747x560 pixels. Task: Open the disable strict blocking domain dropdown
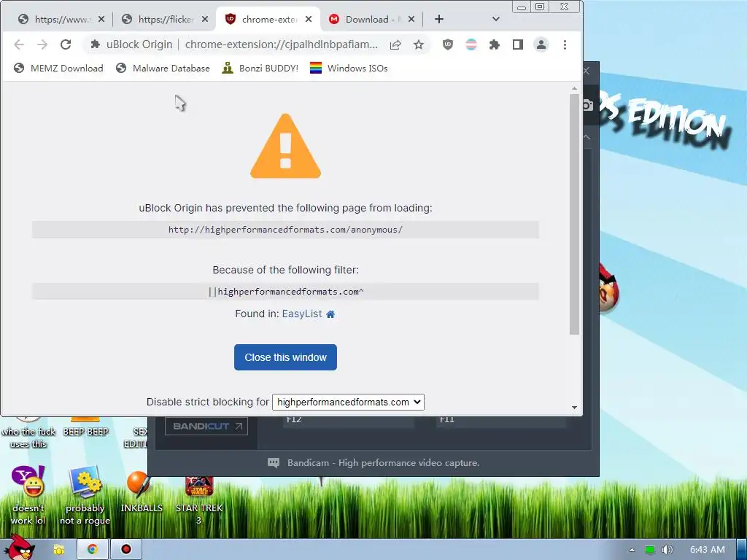348,402
